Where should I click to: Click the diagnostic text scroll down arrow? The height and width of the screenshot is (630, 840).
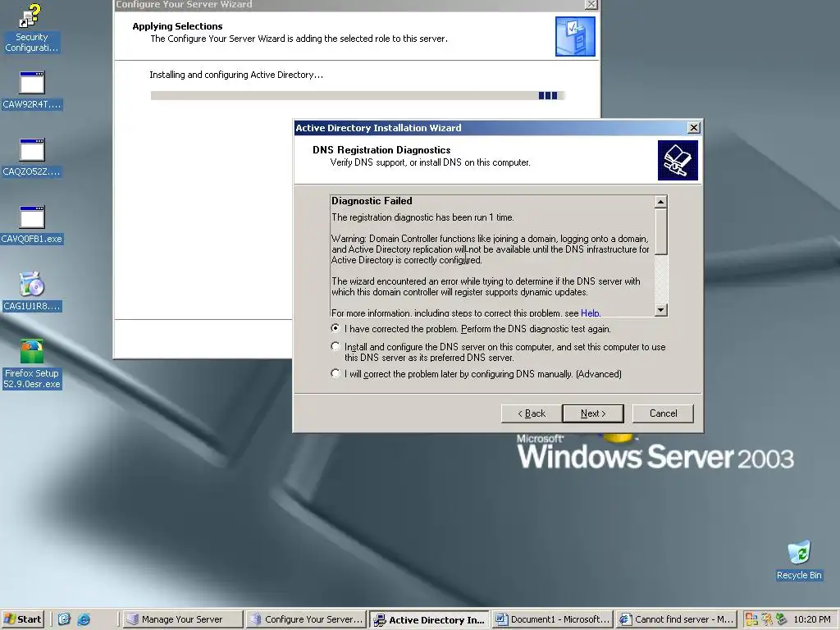(x=661, y=309)
